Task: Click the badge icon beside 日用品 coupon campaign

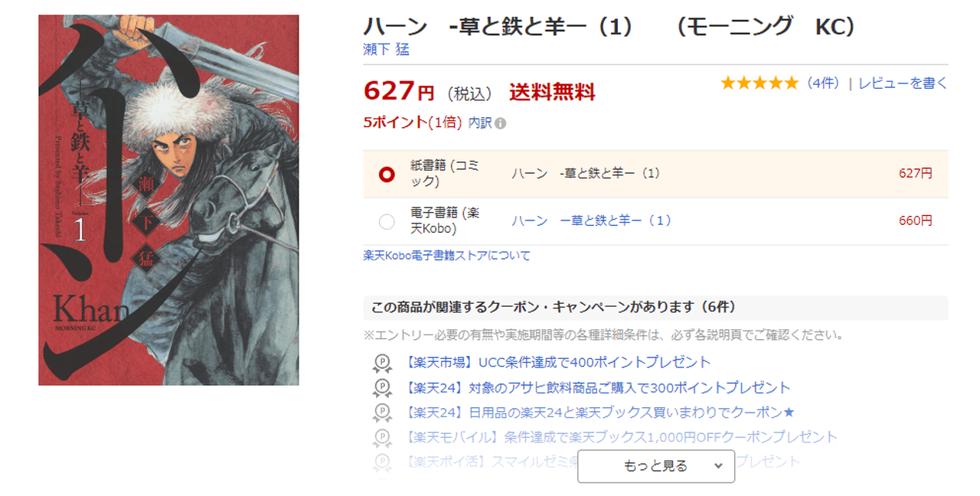Action: 382,413
